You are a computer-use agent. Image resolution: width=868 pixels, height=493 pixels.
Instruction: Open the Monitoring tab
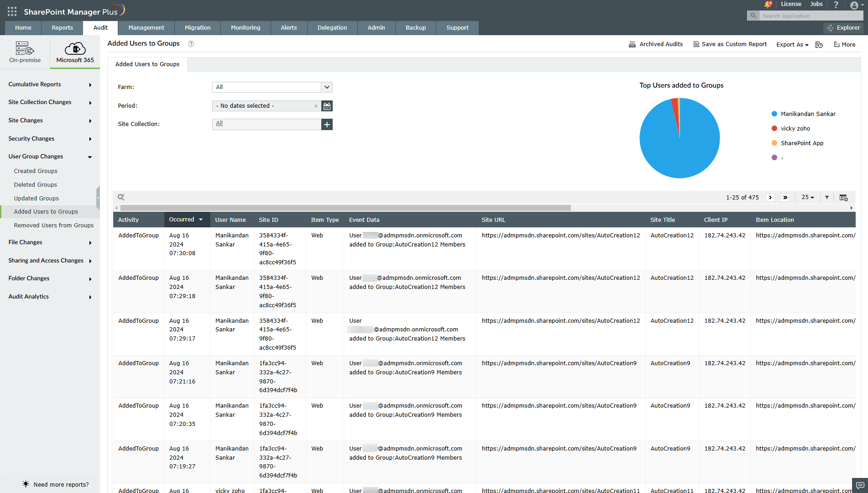(246, 28)
